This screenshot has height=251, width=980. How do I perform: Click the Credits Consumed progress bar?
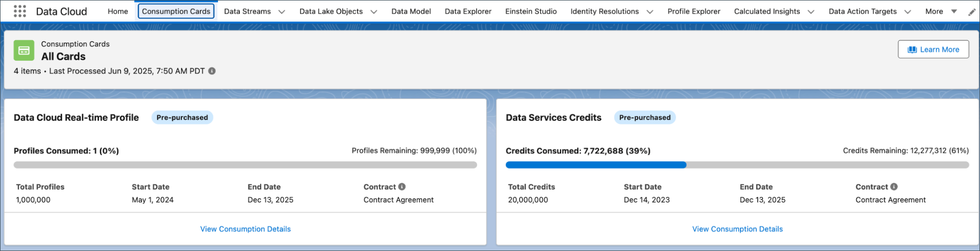(738, 165)
